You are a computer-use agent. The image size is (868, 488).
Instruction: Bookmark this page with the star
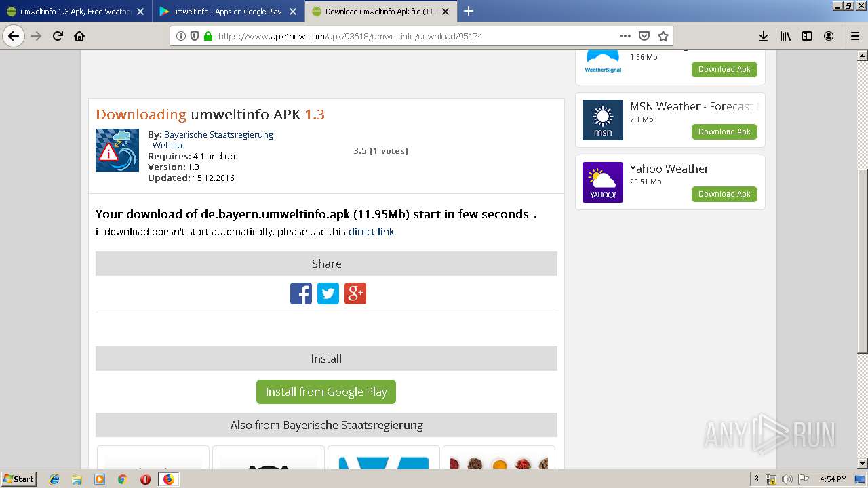pos(663,36)
